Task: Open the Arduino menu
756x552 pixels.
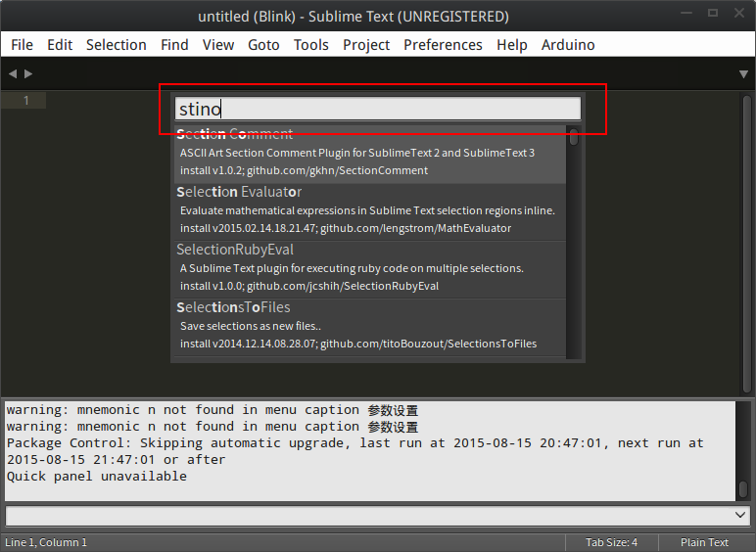Action: (x=568, y=45)
